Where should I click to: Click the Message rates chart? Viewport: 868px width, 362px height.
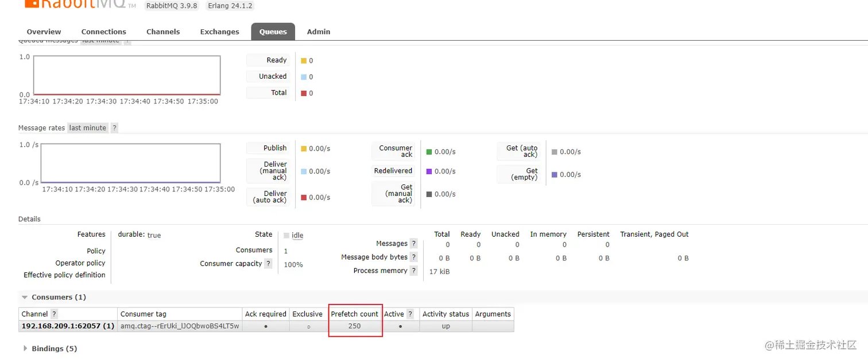coord(130,163)
